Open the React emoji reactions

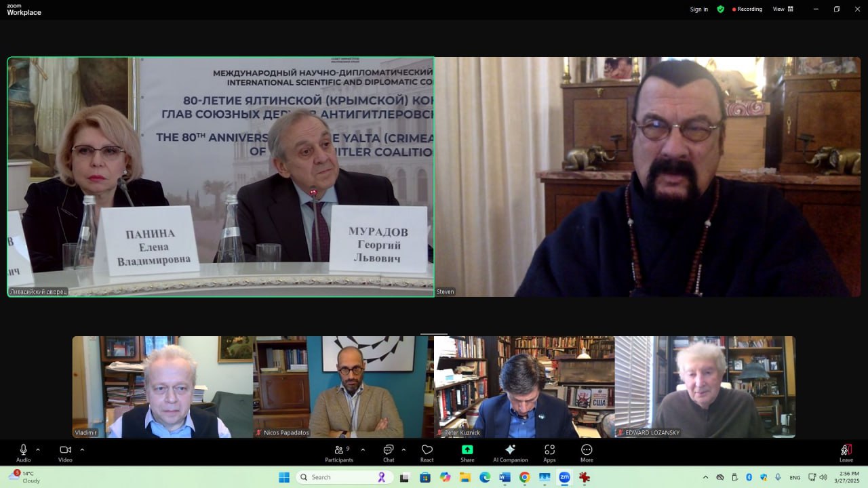(427, 452)
